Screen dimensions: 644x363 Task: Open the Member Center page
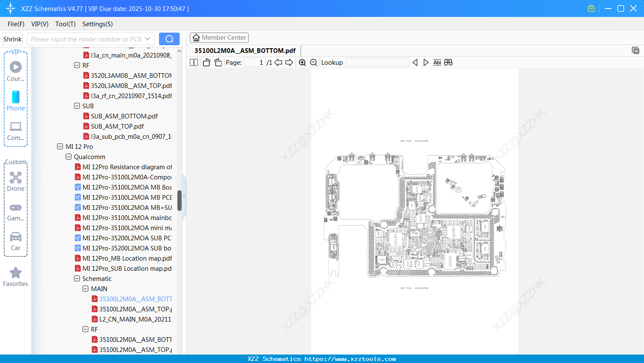(219, 37)
